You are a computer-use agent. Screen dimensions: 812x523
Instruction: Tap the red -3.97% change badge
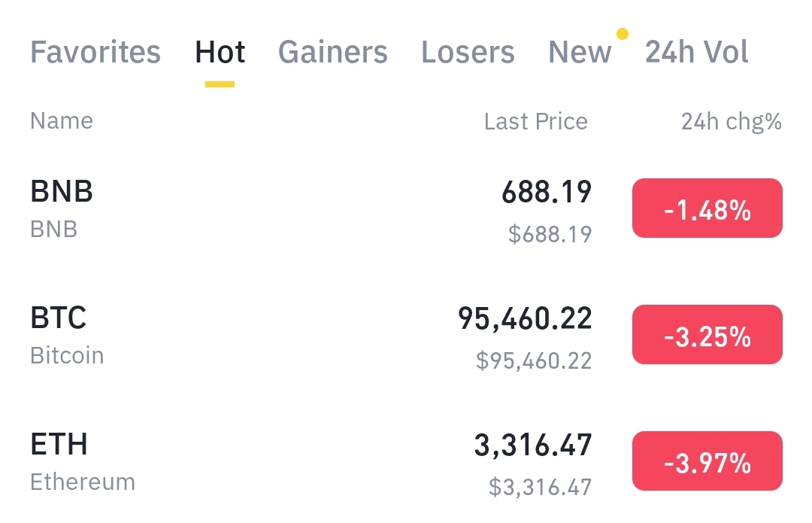[707, 461]
